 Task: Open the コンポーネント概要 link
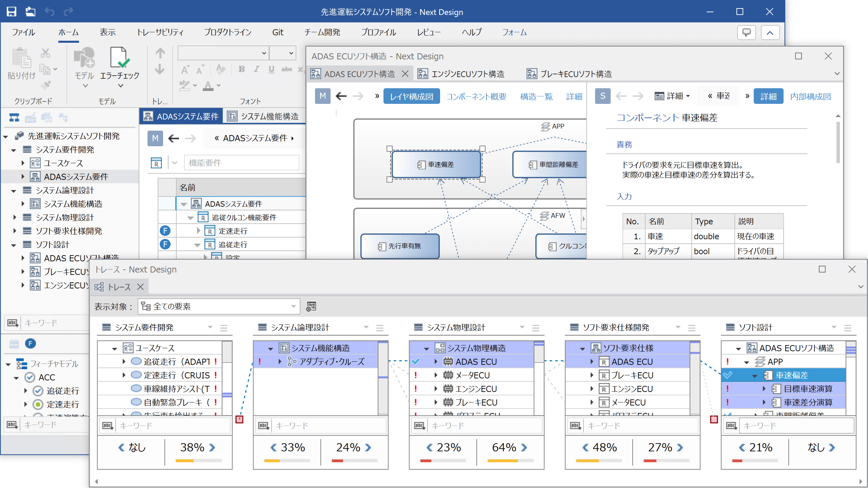[476, 96]
